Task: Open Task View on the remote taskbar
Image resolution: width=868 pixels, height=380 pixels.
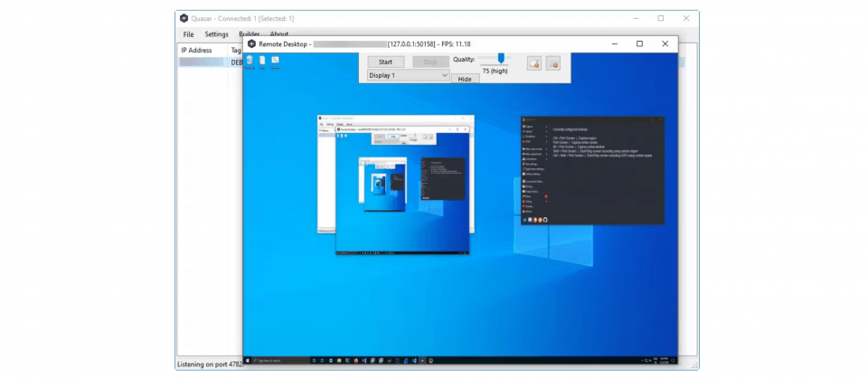Action: (322, 361)
